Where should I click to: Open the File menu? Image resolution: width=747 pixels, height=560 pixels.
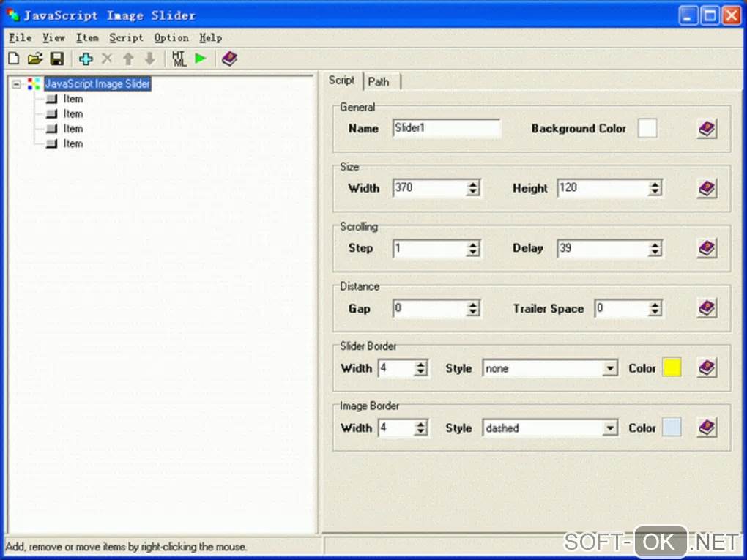(x=20, y=37)
